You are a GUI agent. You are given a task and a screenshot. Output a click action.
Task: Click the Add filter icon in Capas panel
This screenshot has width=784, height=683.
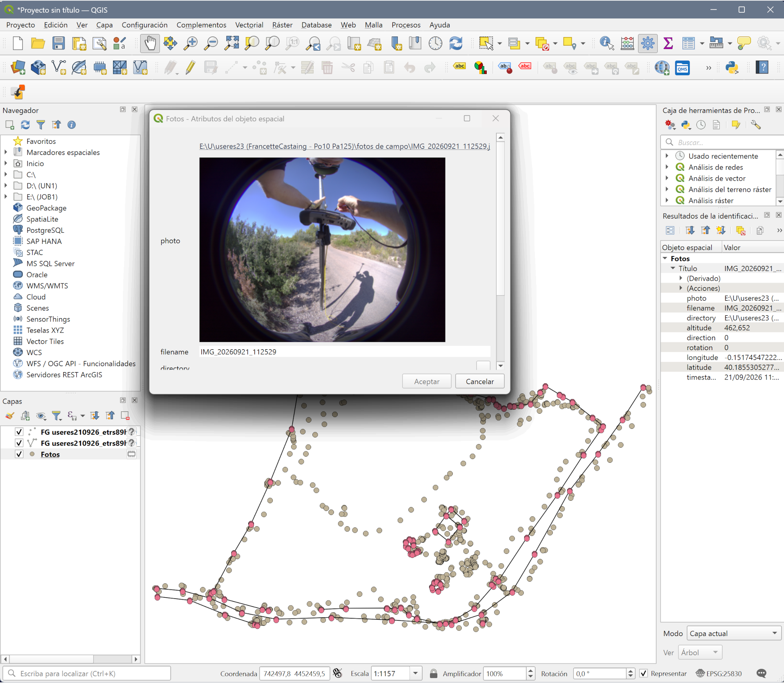click(56, 416)
